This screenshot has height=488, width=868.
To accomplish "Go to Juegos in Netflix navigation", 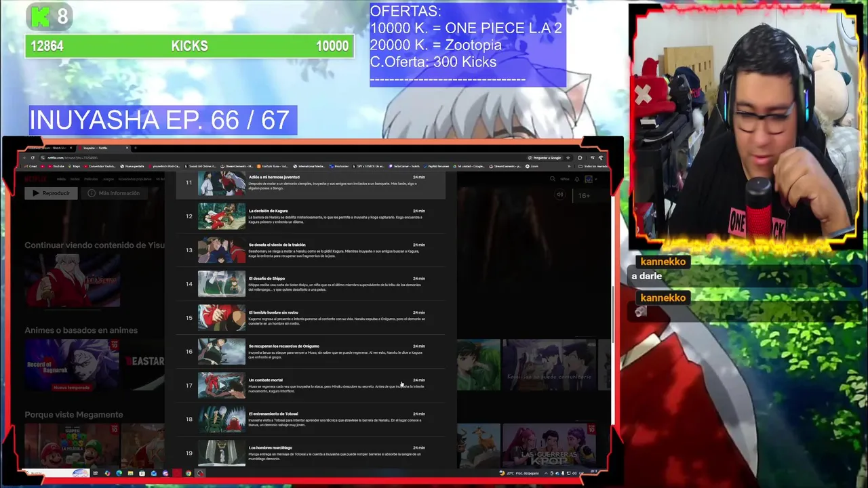I will tap(108, 179).
